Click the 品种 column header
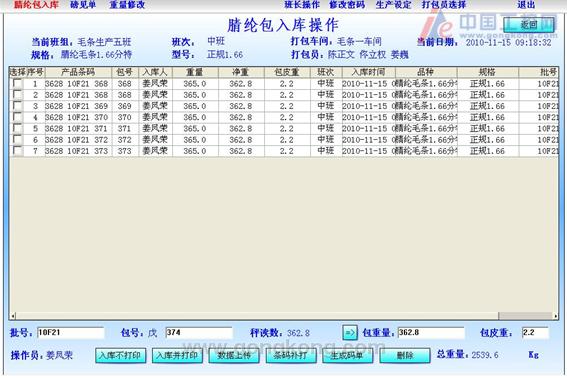Image resolution: width=567 pixels, height=378 pixels. click(x=426, y=72)
